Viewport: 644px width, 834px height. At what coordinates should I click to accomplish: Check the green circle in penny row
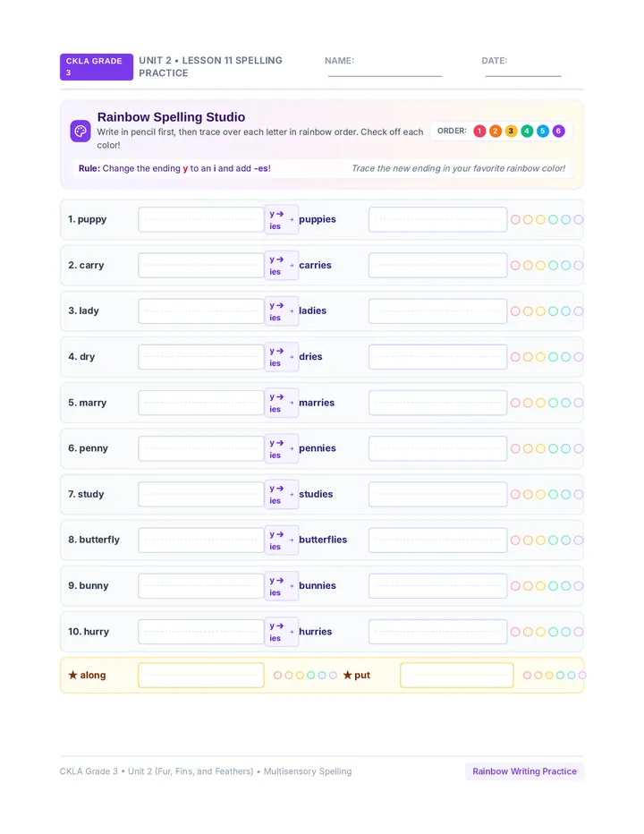pyautogui.click(x=553, y=448)
